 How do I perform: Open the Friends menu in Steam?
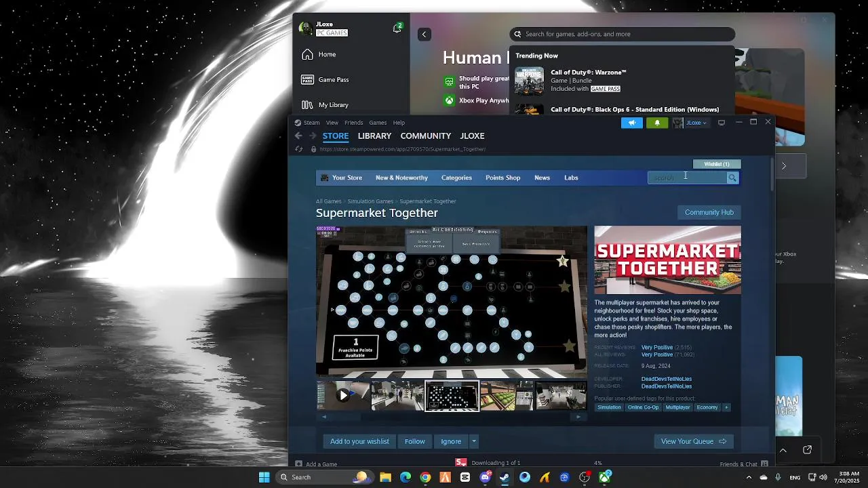coord(353,123)
